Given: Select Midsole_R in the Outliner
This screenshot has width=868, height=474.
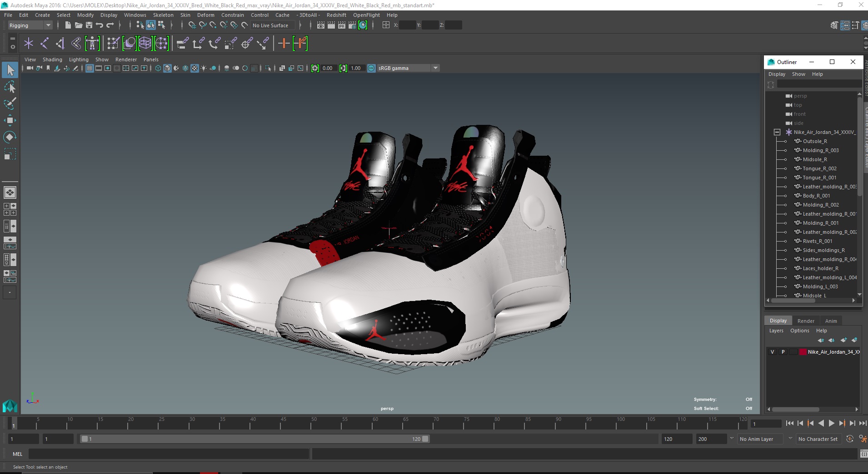Looking at the screenshot, I should pos(814,159).
